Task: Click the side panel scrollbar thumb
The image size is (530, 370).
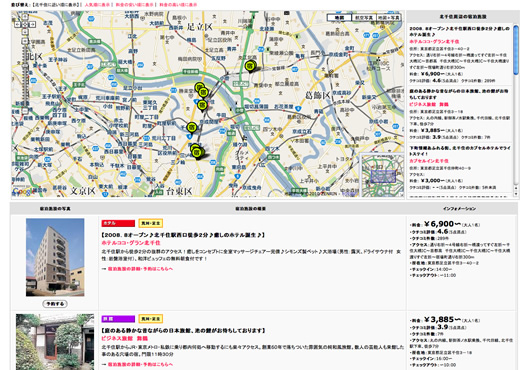Action: (x=516, y=50)
